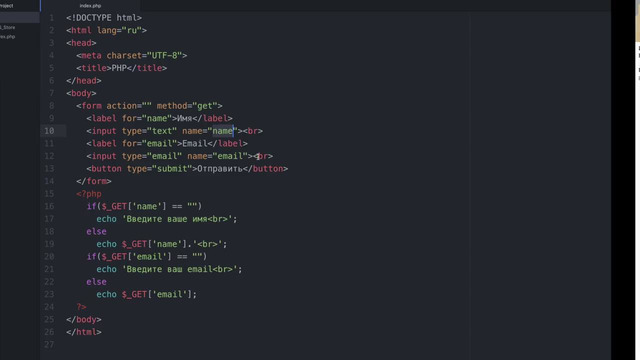
Task: Click the closing </body> tag
Action: (84, 320)
